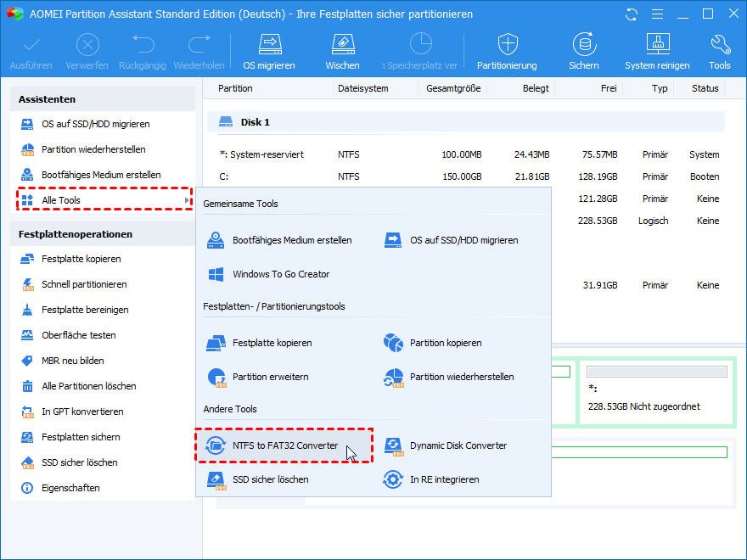Screen dimensions: 747x560
Task: Choose OS auf SSD/HDD migrieren in popup menu
Action: [x=451, y=240]
